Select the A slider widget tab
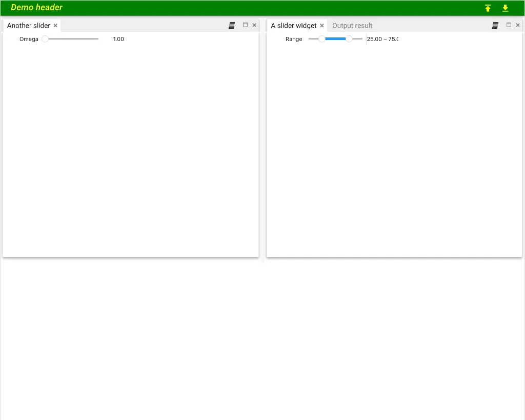Viewport: 525px width, 420px height. tap(294, 26)
